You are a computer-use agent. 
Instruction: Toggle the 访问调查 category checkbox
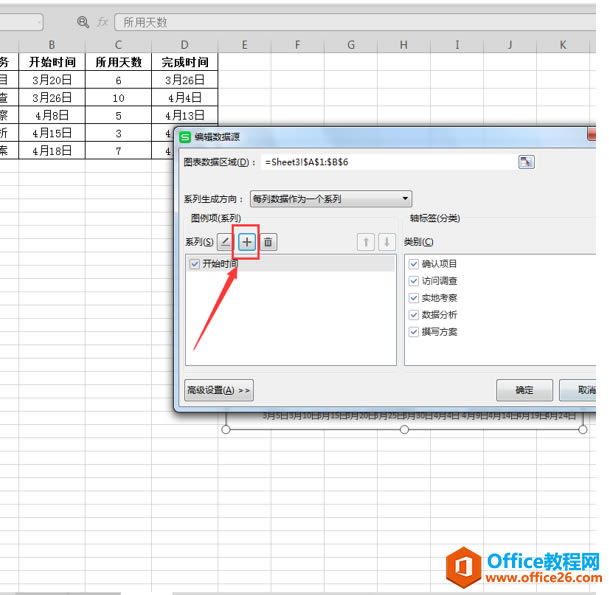414,281
